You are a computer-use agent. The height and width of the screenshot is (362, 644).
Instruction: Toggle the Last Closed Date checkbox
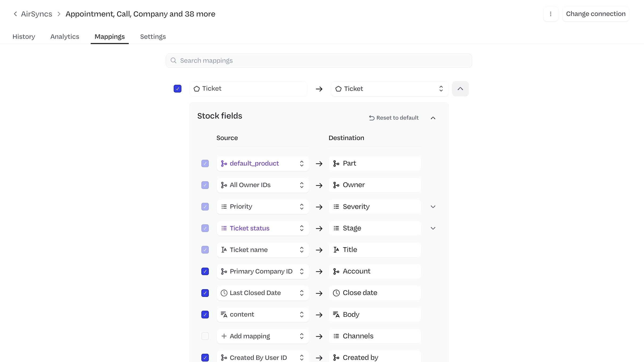205,293
